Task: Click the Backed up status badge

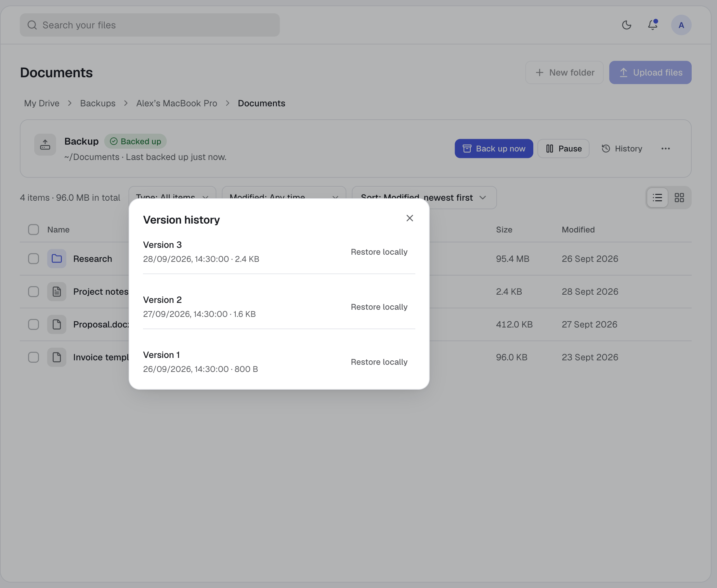Action: pos(135,141)
